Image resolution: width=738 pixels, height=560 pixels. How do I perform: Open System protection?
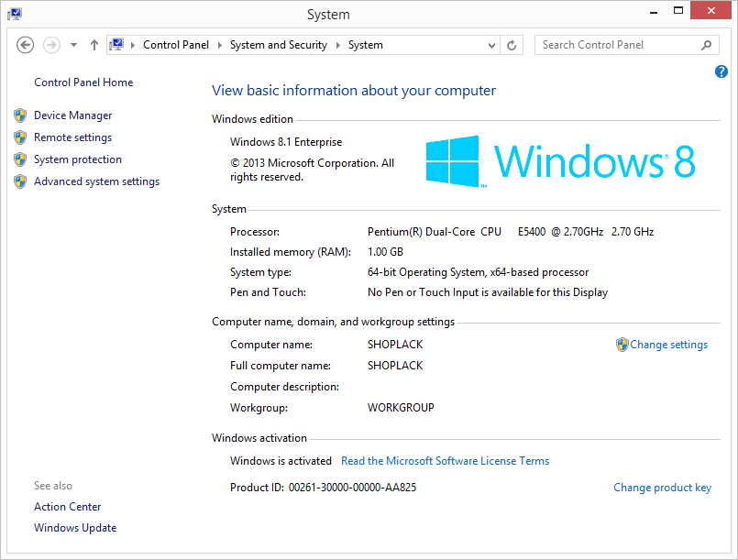click(78, 159)
